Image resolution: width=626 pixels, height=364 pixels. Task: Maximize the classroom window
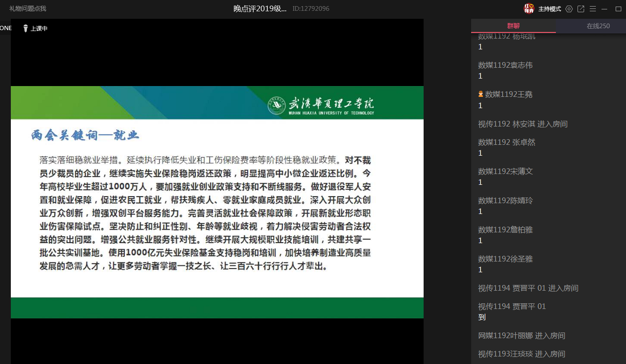(618, 9)
